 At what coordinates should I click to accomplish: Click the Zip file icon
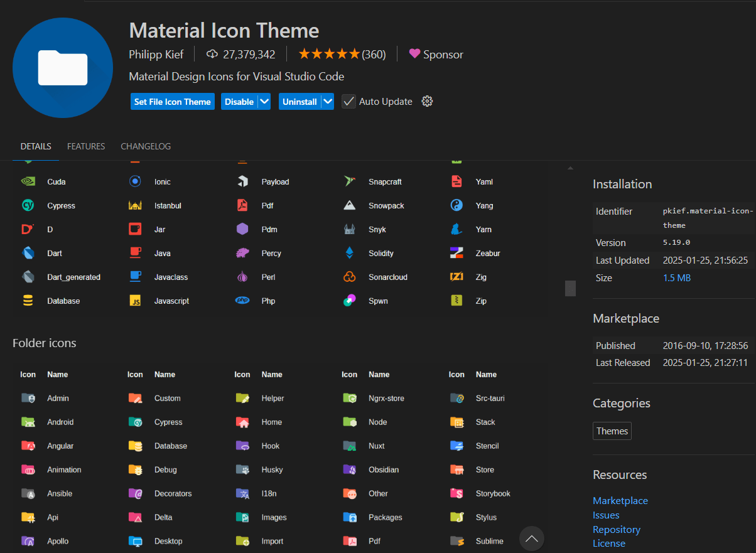pos(456,301)
